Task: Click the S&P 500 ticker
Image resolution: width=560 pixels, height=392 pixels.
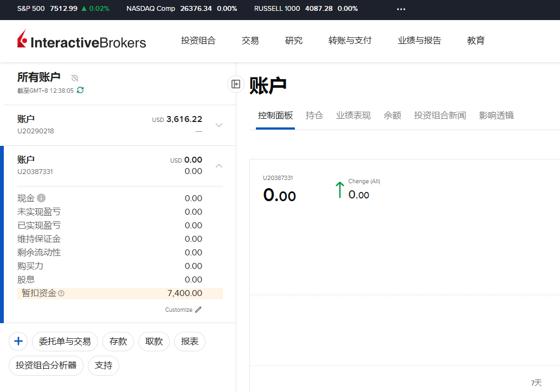Action: point(63,9)
